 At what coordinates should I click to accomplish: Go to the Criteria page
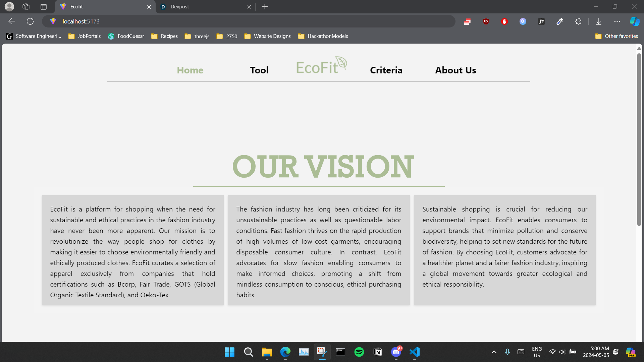point(386,70)
